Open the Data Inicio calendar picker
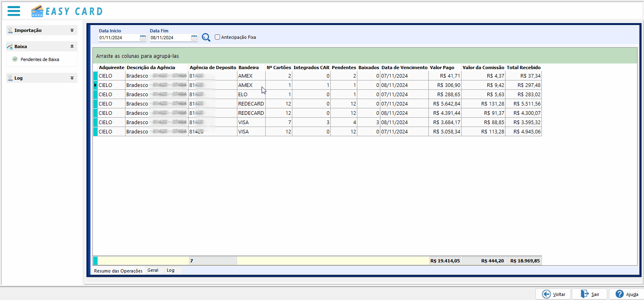 143,38
